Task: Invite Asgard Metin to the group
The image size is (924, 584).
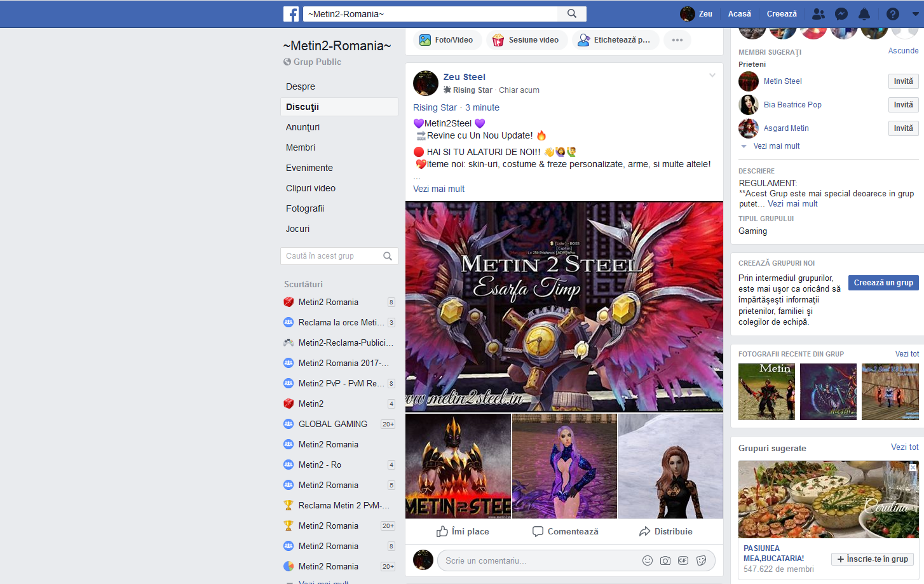Action: pyautogui.click(x=903, y=128)
